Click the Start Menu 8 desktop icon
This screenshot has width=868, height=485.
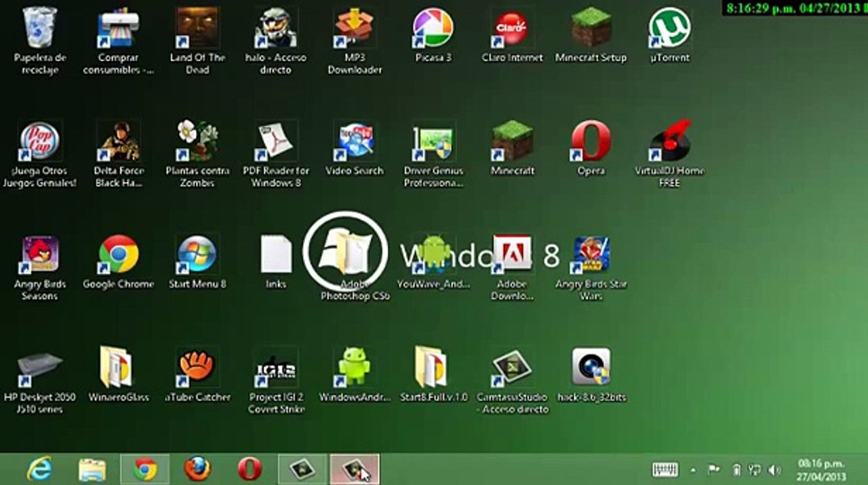coord(197,262)
